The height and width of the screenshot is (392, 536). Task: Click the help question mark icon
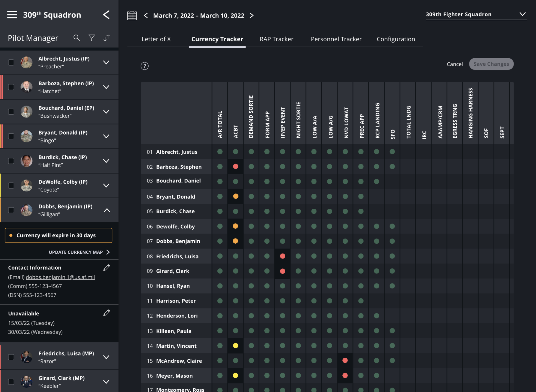point(145,66)
